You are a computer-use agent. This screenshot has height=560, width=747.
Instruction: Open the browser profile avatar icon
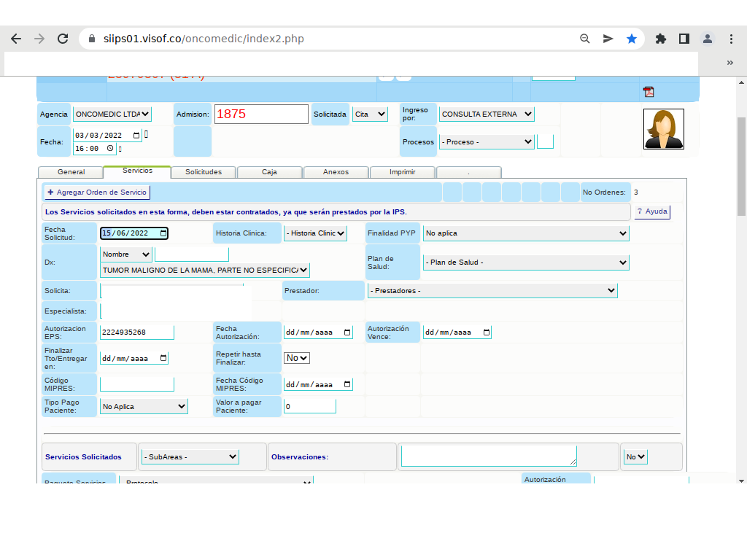click(707, 39)
